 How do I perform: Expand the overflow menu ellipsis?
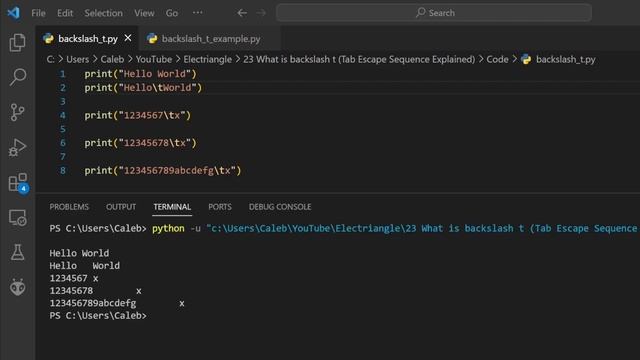tap(198, 13)
